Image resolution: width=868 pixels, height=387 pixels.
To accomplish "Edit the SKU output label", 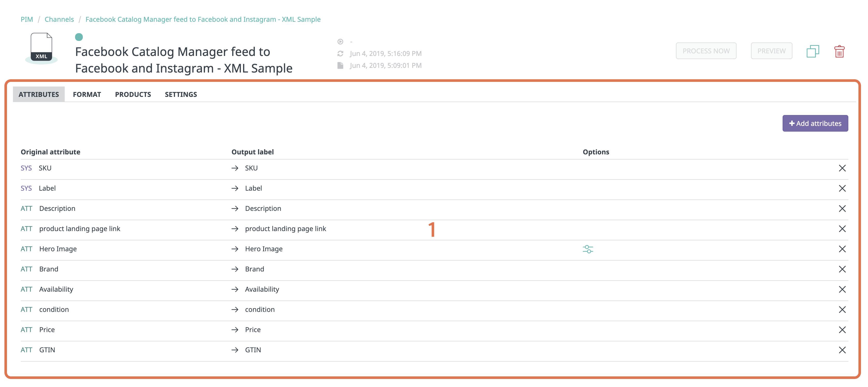I will [251, 168].
